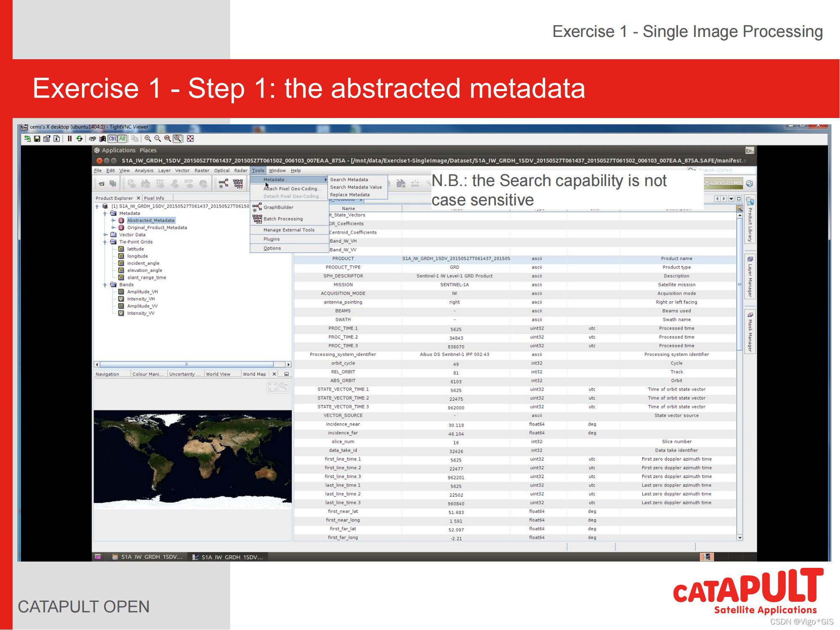Collapse Tie-Point Grids folder node
Image resolution: width=840 pixels, height=630 pixels.
coord(105,242)
